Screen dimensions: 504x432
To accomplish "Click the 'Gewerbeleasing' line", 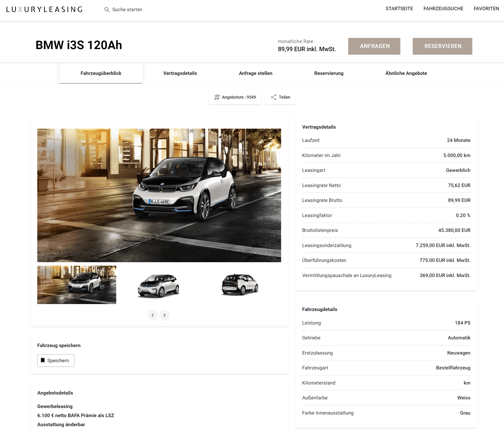I will pos(55,406).
